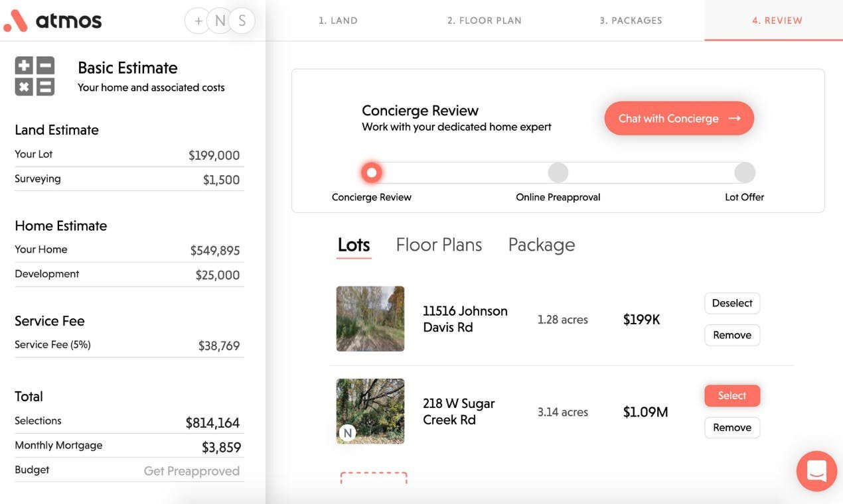This screenshot has width=843, height=504.
Task: Select the Lot Offer step marker
Action: [745, 173]
